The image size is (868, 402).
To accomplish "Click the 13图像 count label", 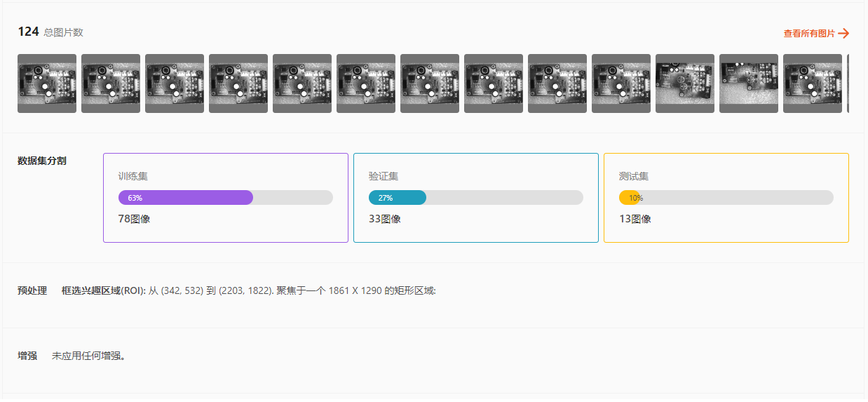I will pyautogui.click(x=635, y=219).
